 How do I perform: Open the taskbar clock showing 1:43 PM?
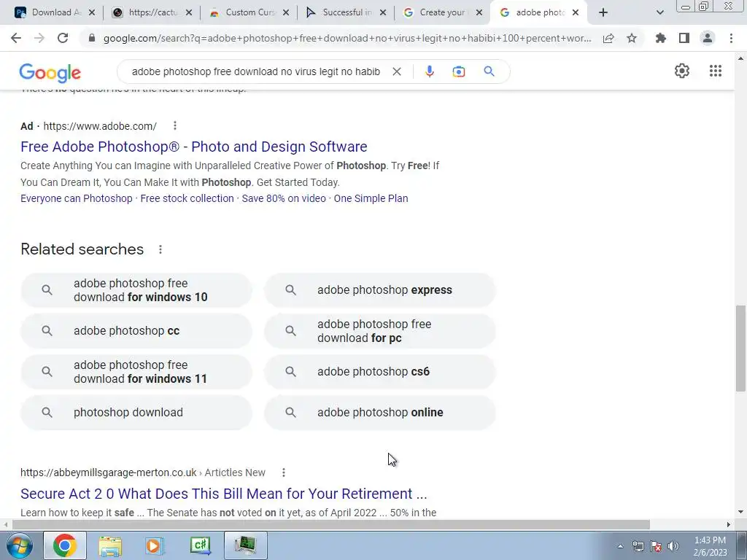(711, 546)
